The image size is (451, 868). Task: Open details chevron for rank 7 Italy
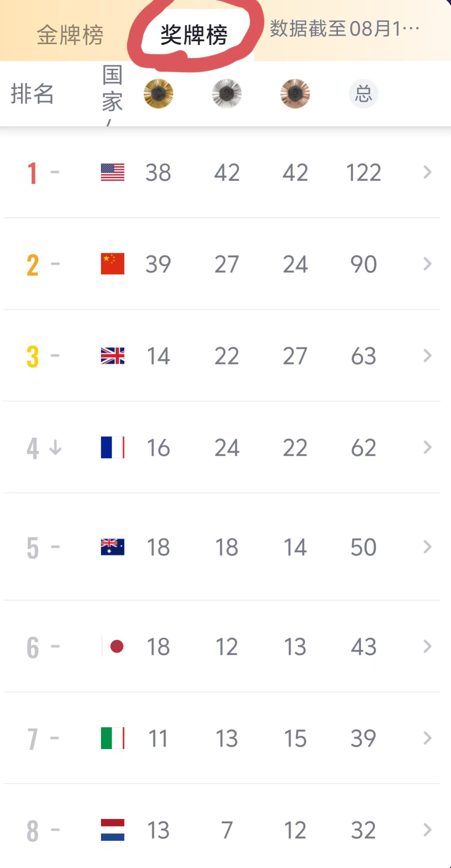pos(427,738)
